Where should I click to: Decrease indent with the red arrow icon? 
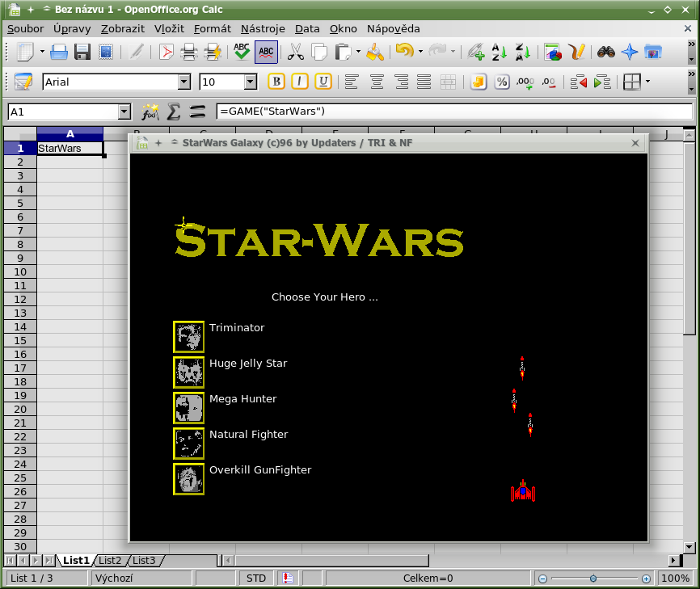coord(579,82)
